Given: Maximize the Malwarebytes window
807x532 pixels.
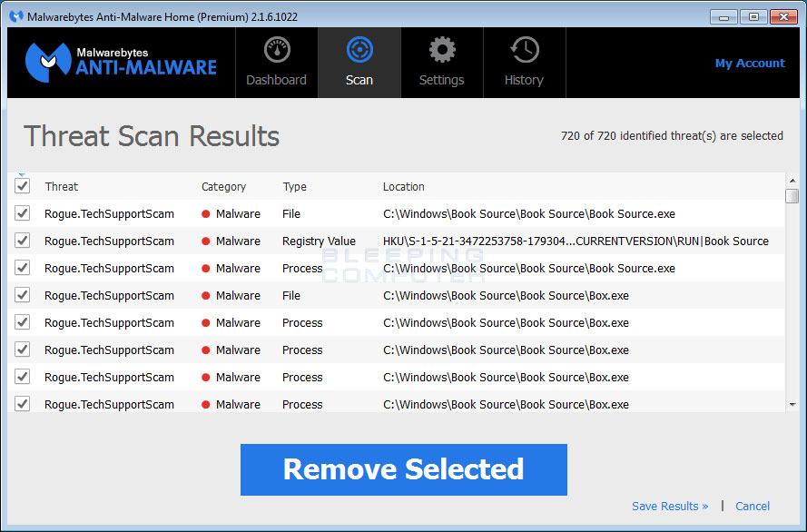Looking at the screenshot, I should coord(753,17).
